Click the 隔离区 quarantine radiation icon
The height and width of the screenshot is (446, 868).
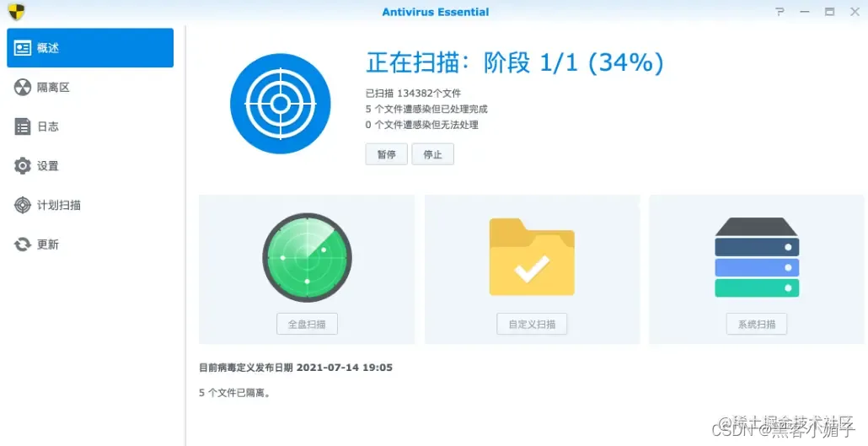point(22,88)
